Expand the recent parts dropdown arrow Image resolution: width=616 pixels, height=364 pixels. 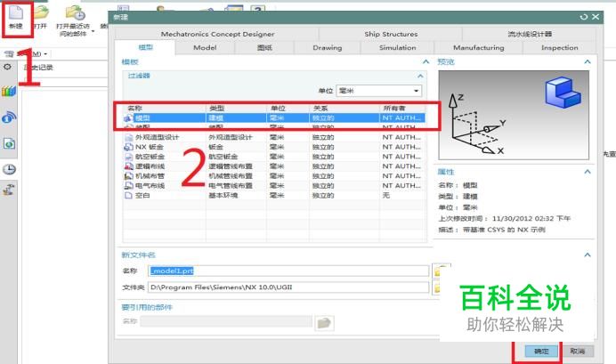pyautogui.click(x=93, y=31)
